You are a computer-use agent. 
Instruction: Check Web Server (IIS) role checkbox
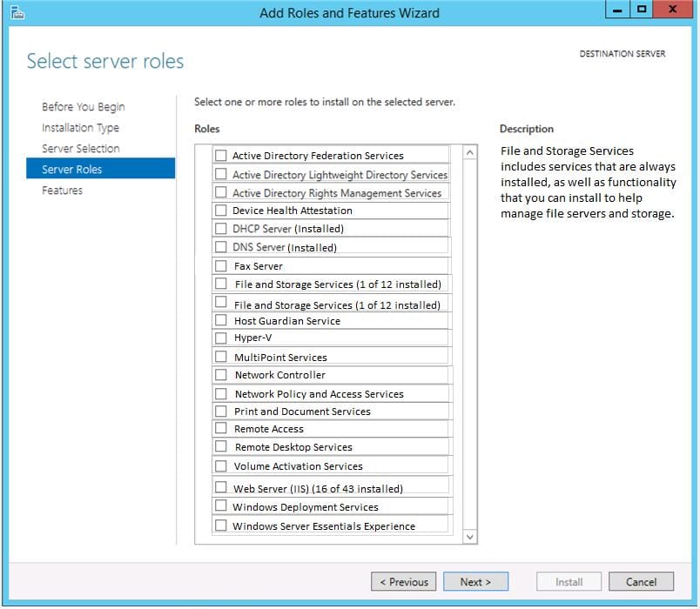point(220,486)
